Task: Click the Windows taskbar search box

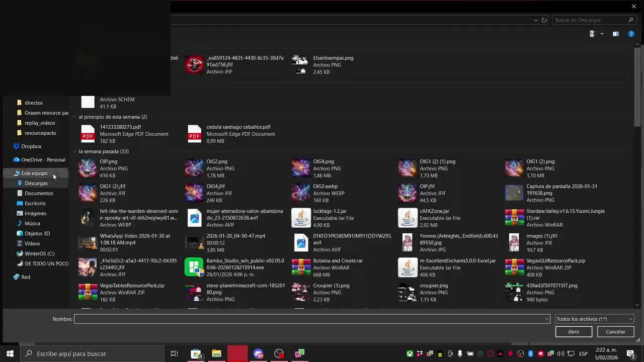Action: [x=93, y=353]
